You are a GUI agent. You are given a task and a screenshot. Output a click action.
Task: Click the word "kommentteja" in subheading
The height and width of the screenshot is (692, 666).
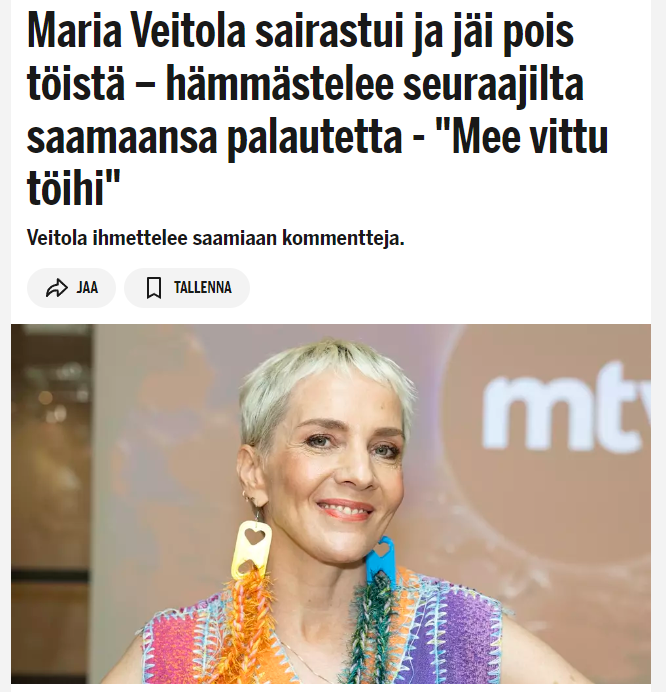[x=343, y=238]
